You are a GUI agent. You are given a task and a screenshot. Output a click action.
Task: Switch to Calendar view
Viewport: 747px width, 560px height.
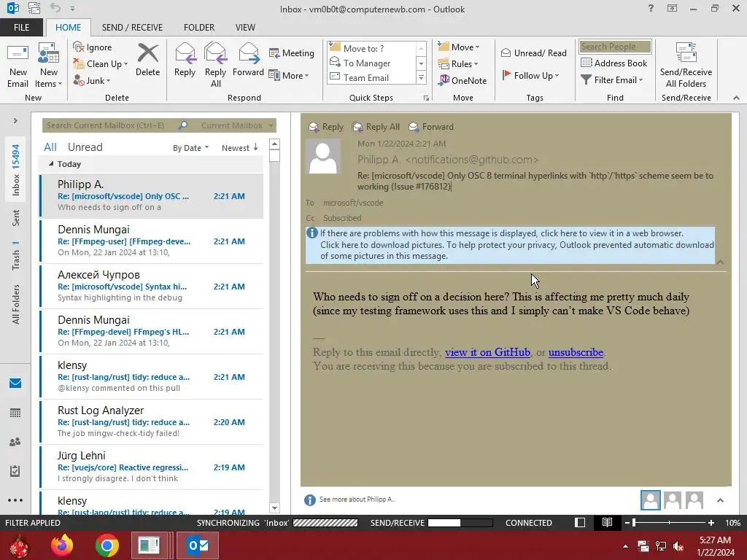(x=15, y=413)
